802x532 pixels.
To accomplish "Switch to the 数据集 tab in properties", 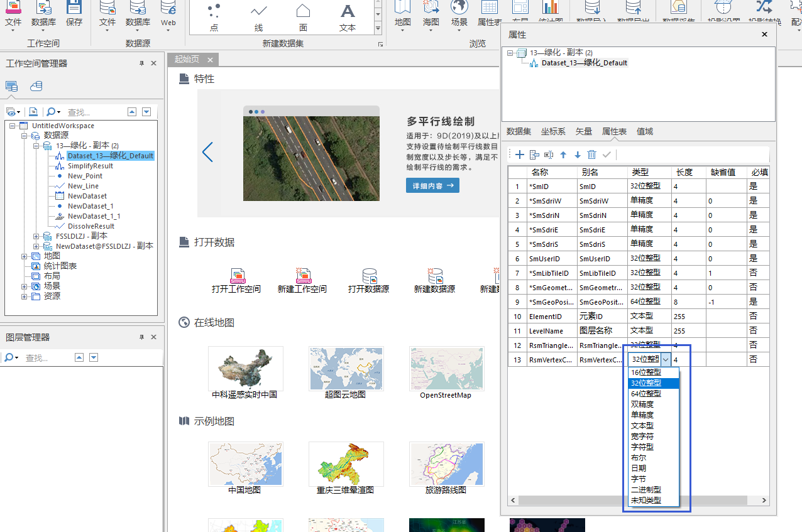I will point(519,131).
